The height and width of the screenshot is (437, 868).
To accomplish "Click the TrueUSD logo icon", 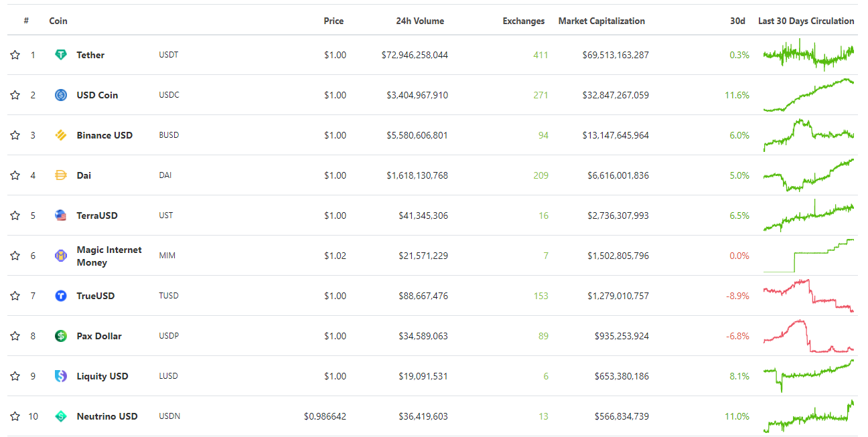I will pyautogui.click(x=61, y=296).
